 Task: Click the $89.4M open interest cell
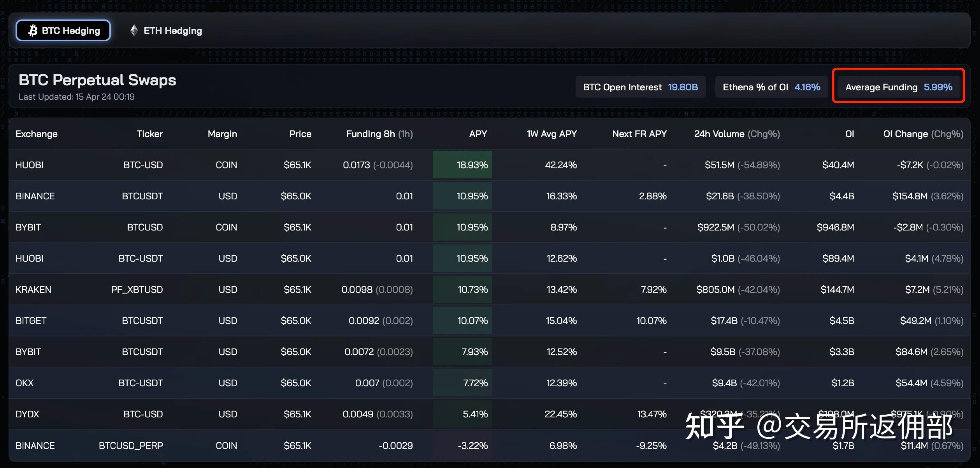click(x=838, y=259)
